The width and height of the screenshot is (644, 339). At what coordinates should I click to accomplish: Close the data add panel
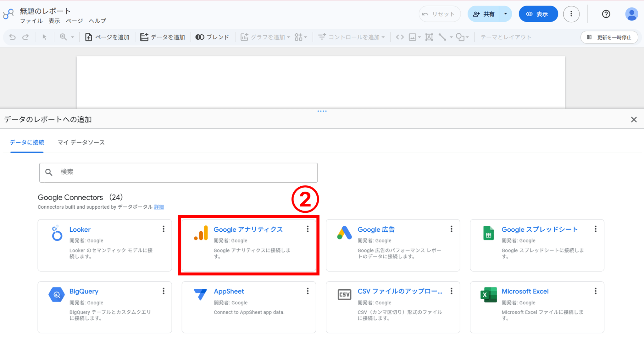[634, 120]
